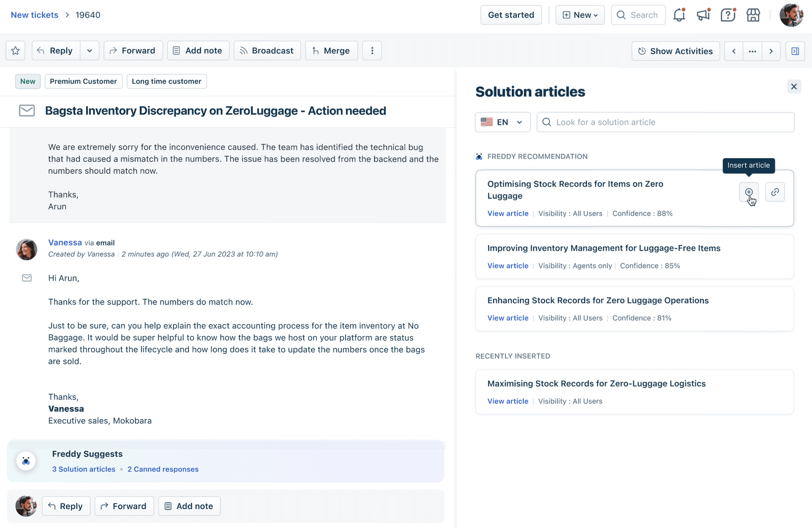Change the EN language selector
The height and width of the screenshot is (528, 812).
[x=503, y=122]
